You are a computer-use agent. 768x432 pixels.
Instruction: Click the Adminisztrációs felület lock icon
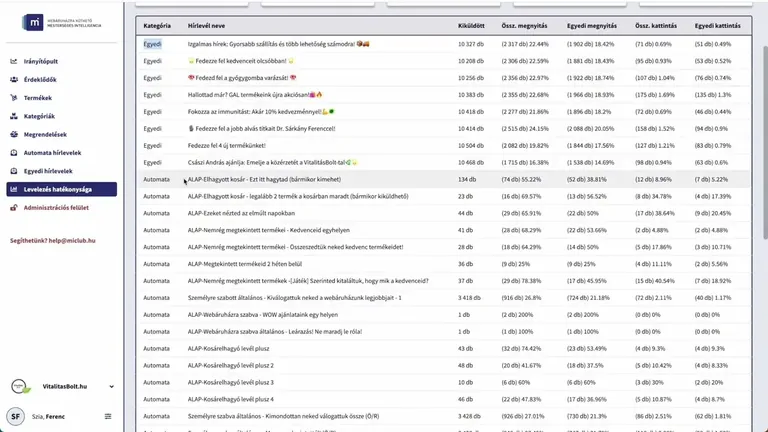point(14,208)
